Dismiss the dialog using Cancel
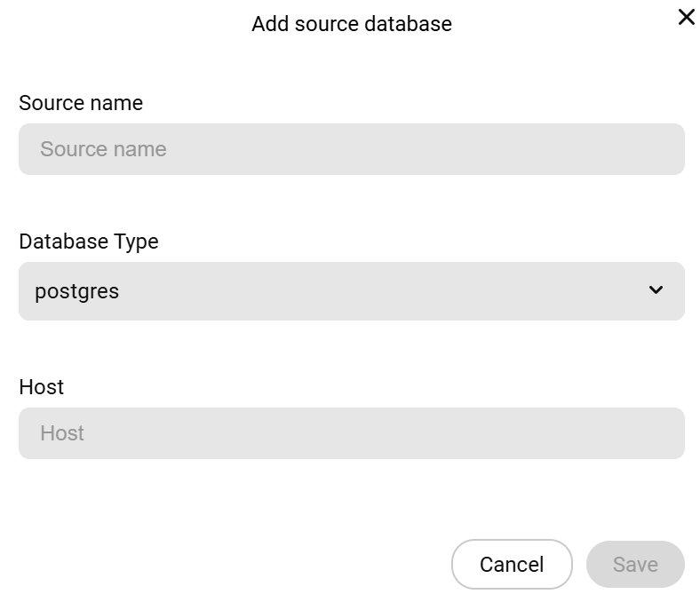This screenshot has width=700, height=610. click(512, 565)
